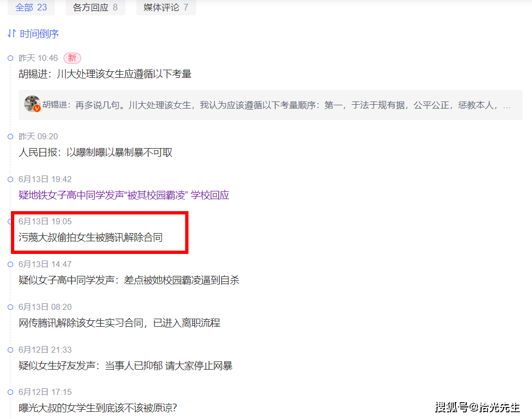Select the 全部 23 tab
This screenshot has width=532, height=419.
(31, 7)
